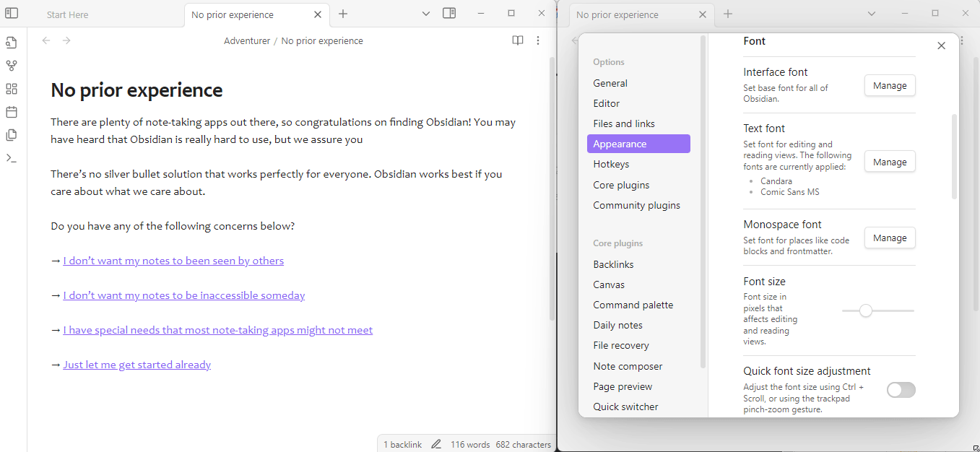Image resolution: width=980 pixels, height=452 pixels.
Task: Open the quick switcher ribbon icon
Action: [12, 43]
